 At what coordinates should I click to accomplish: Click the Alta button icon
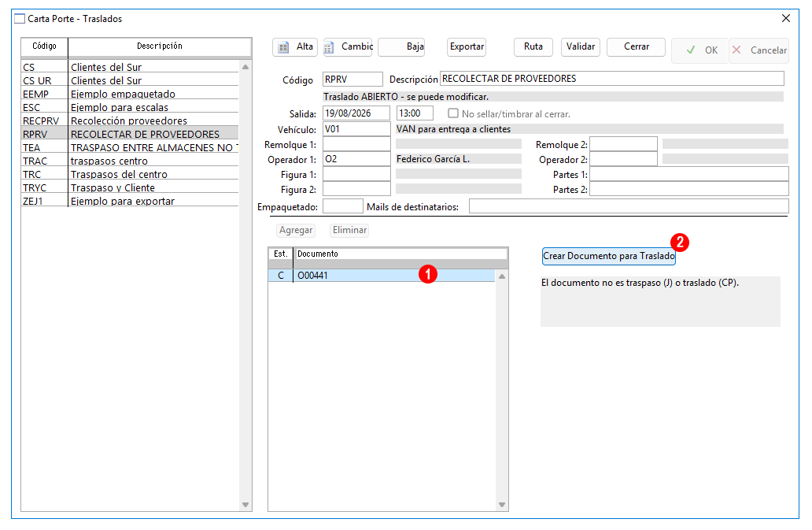(283, 47)
